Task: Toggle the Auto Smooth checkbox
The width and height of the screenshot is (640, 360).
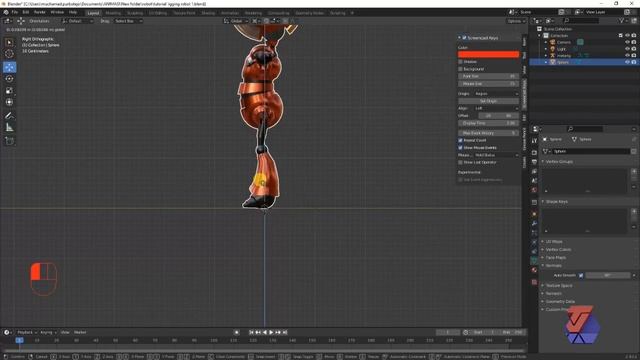Action: [581, 276]
